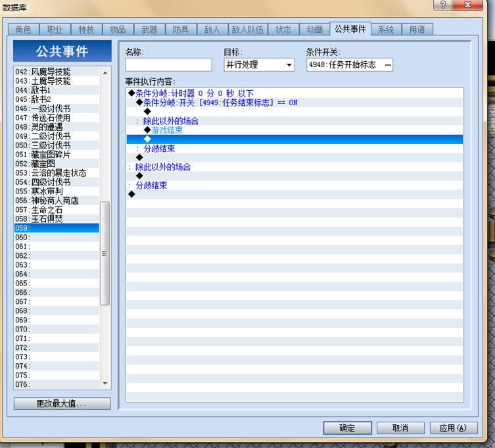The width and height of the screenshot is (495, 448).
Task: Select event 042:风魔导技能
Action: [57, 72]
